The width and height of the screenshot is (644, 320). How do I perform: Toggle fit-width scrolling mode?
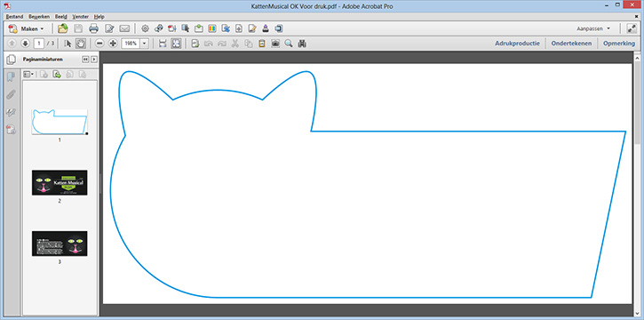163,44
